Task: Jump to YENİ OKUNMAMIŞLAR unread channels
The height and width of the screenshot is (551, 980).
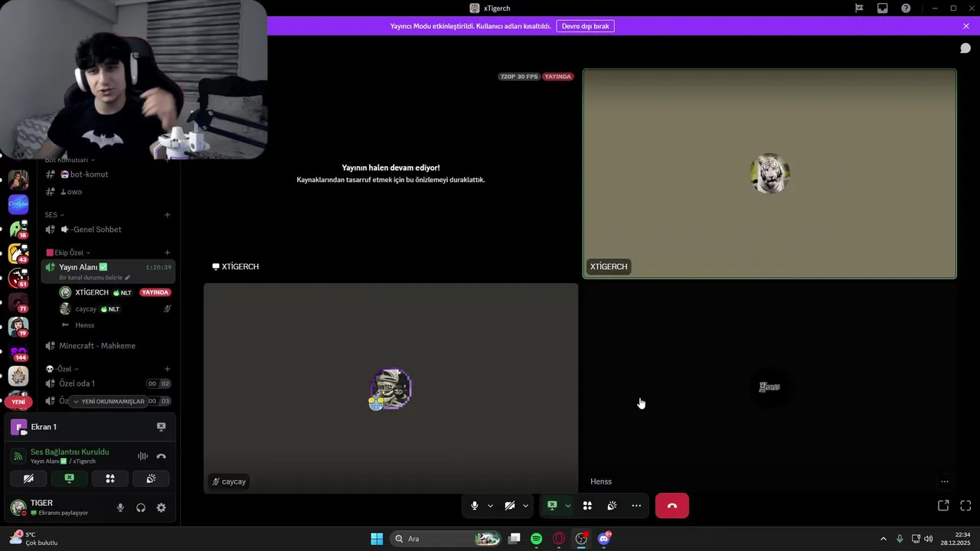Action: [x=108, y=401]
